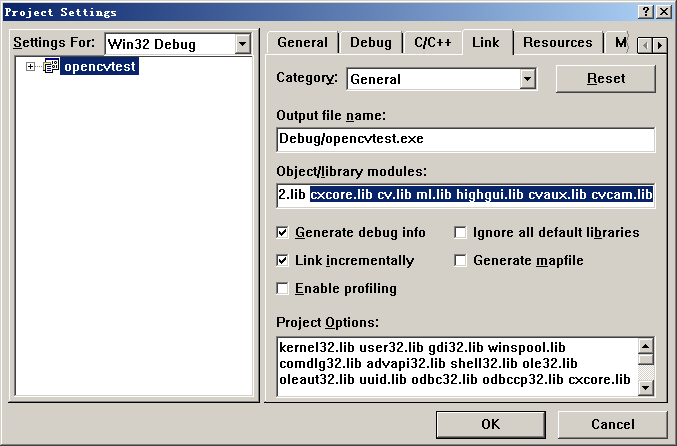Select the opencvtest tree item label
The image size is (677, 446).
pos(99,67)
